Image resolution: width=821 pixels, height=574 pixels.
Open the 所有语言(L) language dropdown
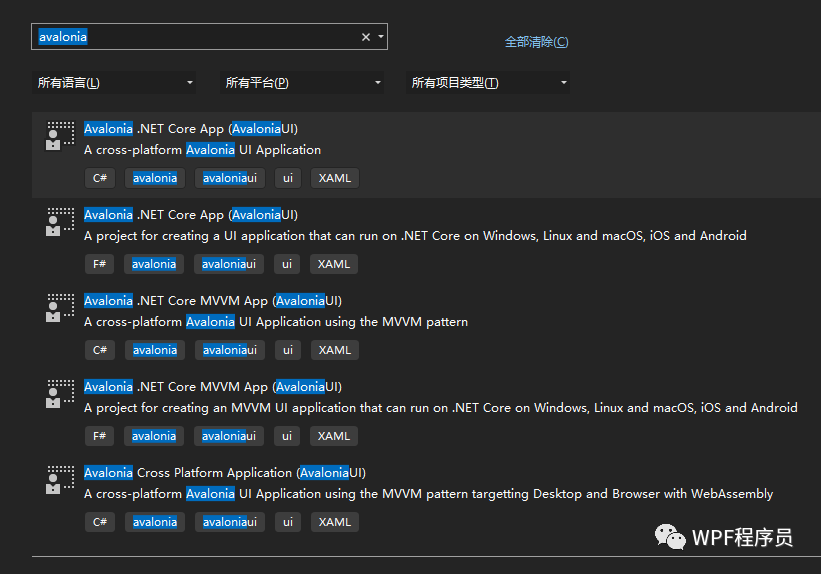tap(114, 83)
